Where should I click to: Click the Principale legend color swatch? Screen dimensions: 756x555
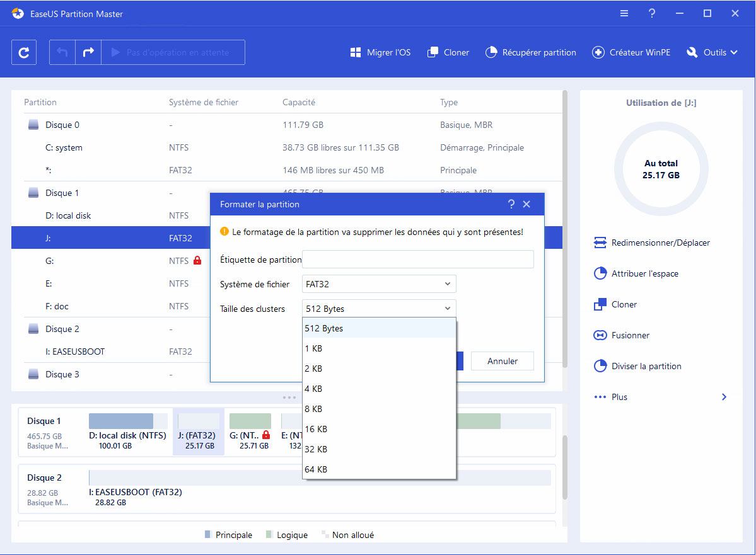[208, 534]
